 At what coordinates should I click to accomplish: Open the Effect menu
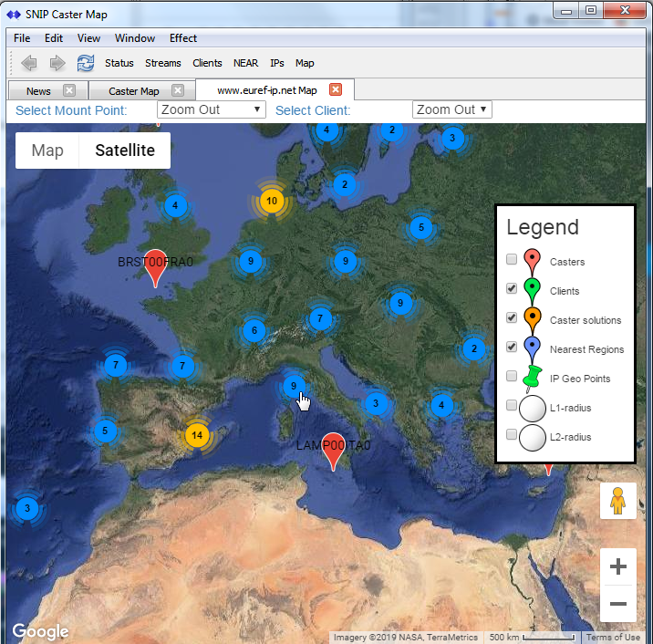click(182, 38)
